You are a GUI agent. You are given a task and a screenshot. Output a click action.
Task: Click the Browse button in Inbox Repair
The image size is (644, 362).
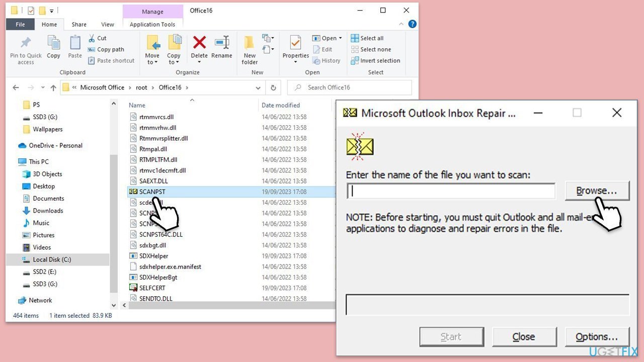[597, 191]
